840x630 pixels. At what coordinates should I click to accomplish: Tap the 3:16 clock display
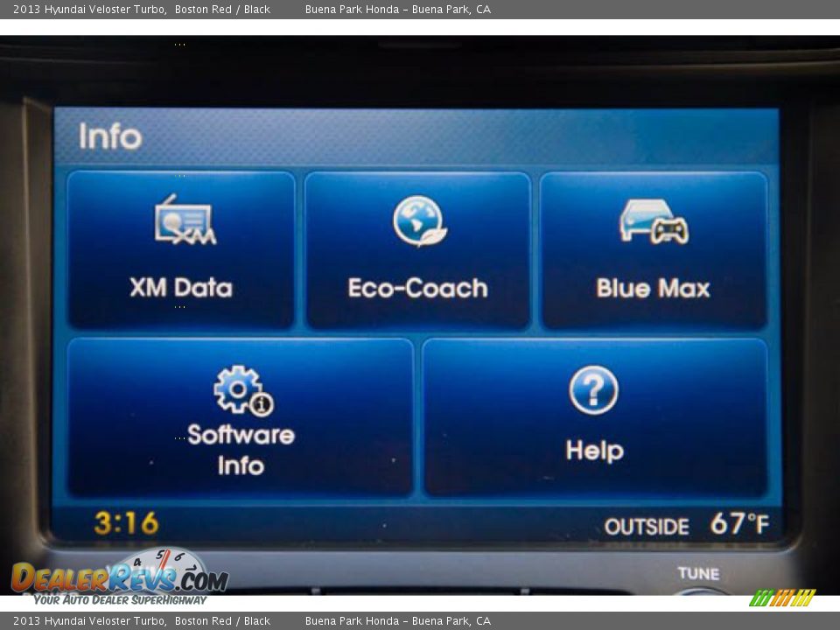tap(126, 523)
